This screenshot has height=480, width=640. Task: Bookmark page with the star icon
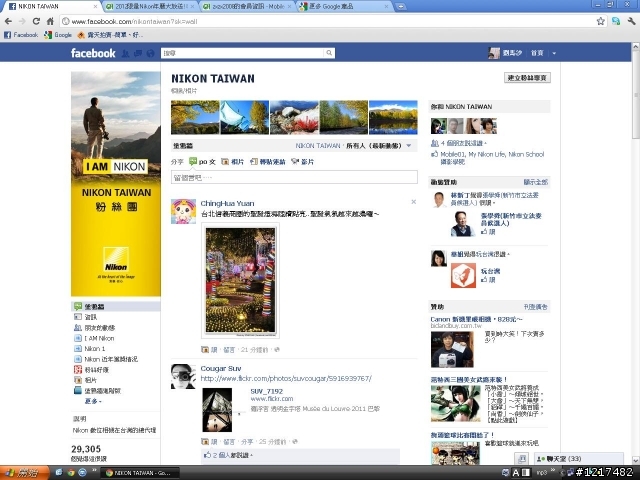pyautogui.click(x=600, y=21)
